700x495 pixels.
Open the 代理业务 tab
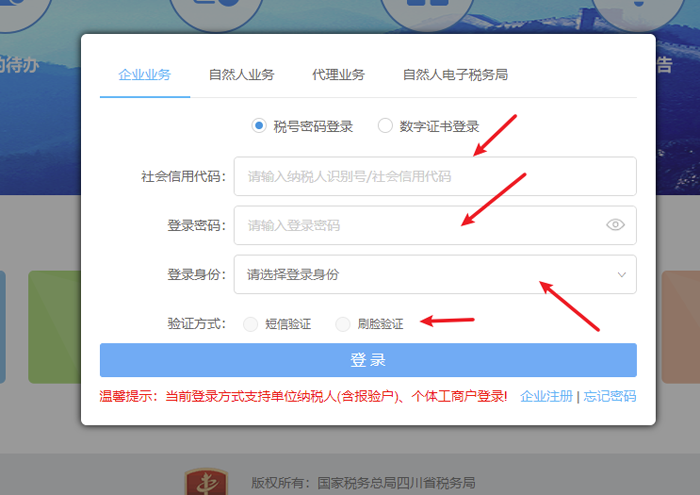(x=338, y=75)
